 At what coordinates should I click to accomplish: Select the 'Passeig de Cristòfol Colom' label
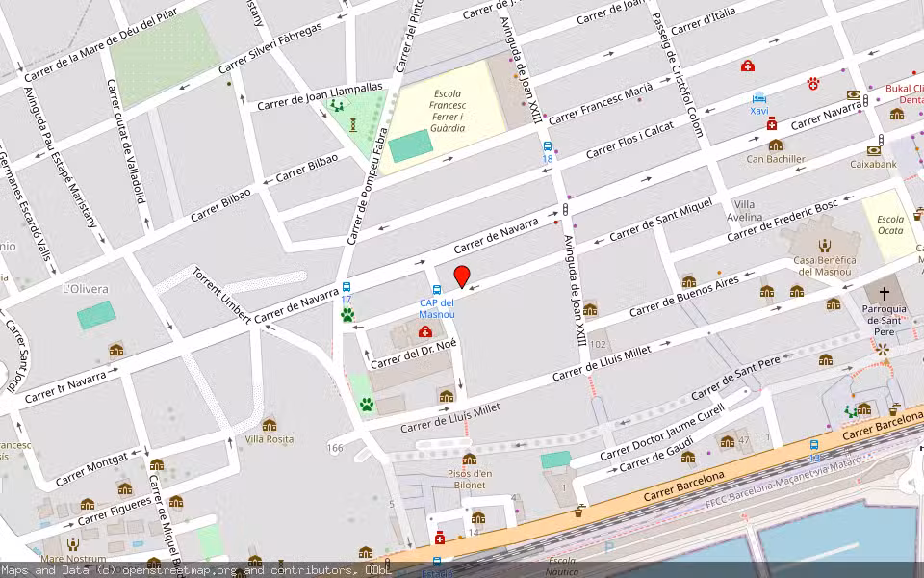point(679,75)
